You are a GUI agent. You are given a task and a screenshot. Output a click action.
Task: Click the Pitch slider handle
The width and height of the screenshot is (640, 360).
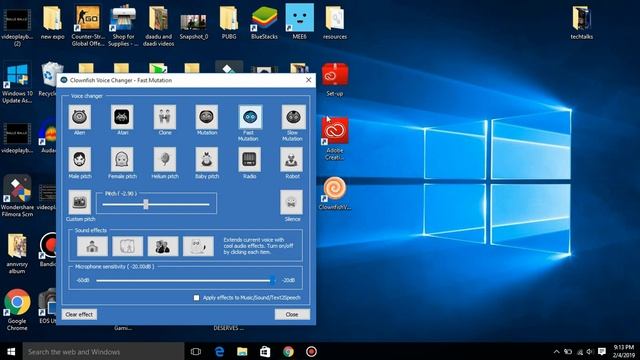click(146, 204)
